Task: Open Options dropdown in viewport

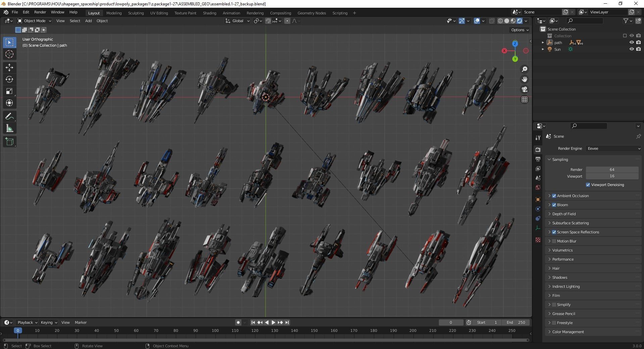Action: point(520,30)
